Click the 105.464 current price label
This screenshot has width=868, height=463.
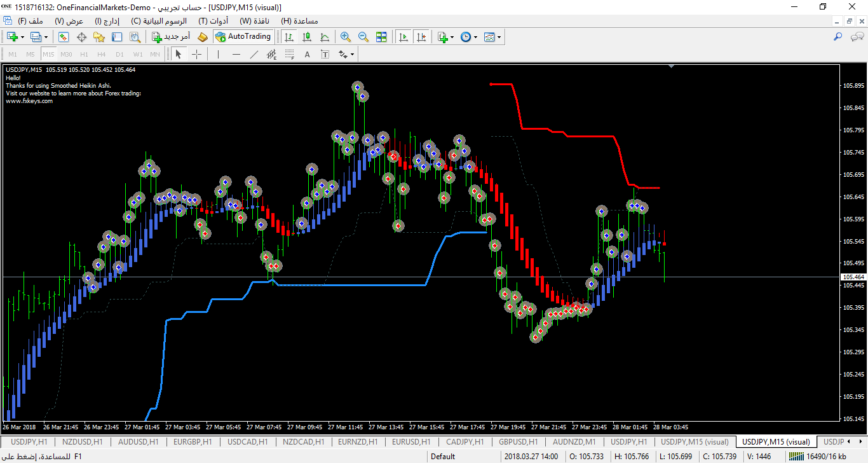[x=853, y=277]
